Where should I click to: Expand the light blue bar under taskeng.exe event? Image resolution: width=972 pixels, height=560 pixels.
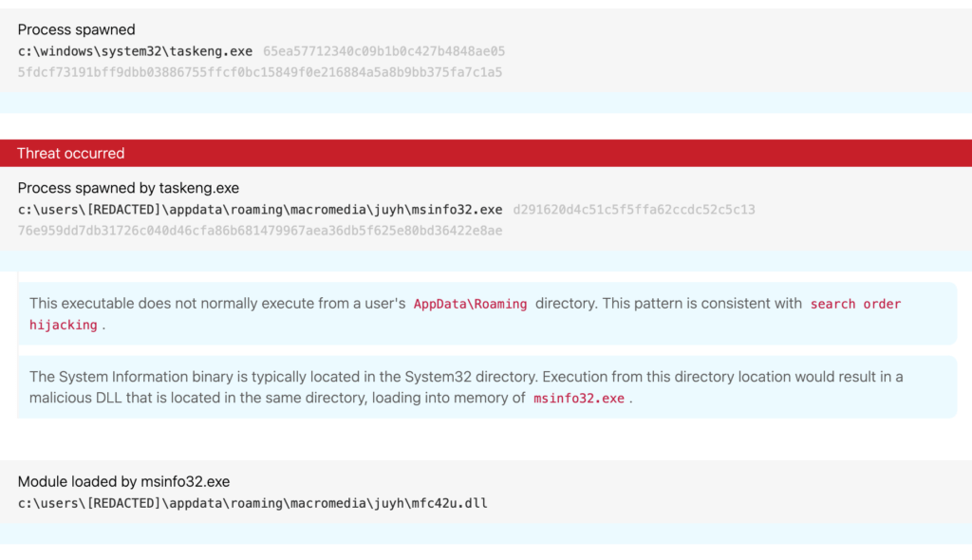pos(486,103)
